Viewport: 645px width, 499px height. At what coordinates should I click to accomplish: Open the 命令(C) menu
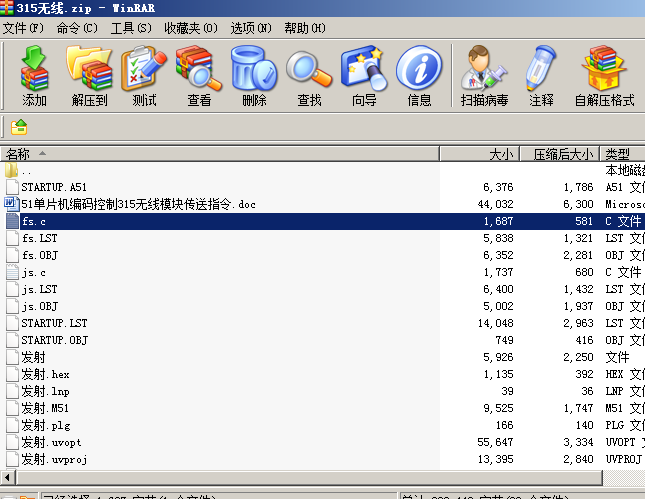click(77, 28)
